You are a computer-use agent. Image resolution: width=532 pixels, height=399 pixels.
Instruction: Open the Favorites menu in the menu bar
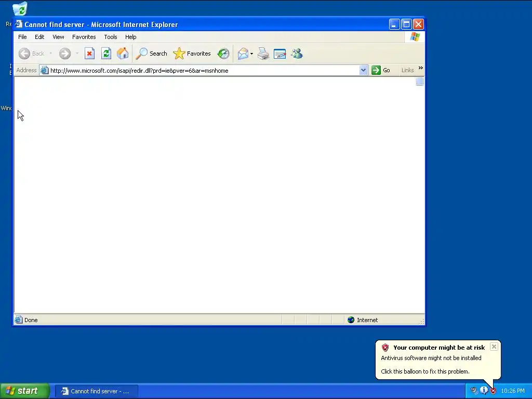pyautogui.click(x=84, y=37)
